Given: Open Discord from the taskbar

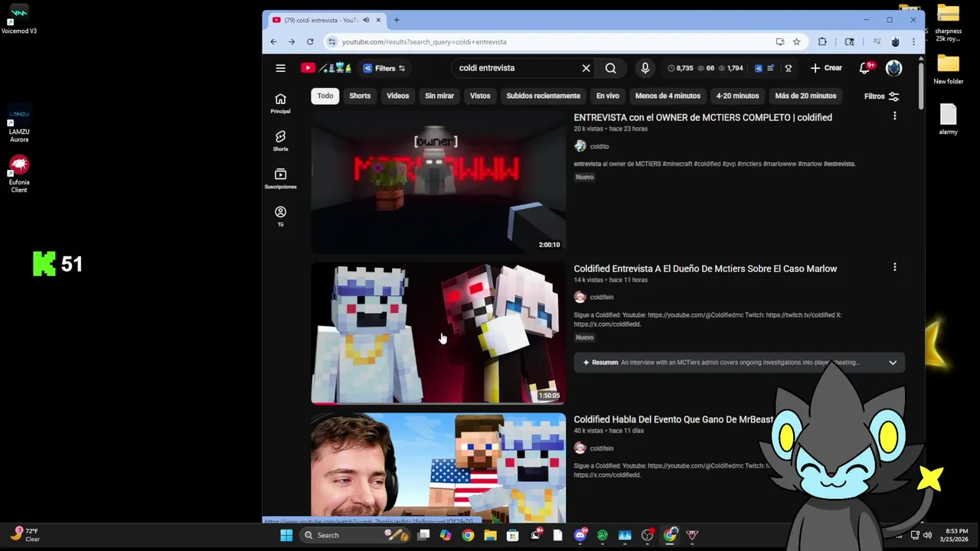Looking at the screenshot, I should coord(580,535).
